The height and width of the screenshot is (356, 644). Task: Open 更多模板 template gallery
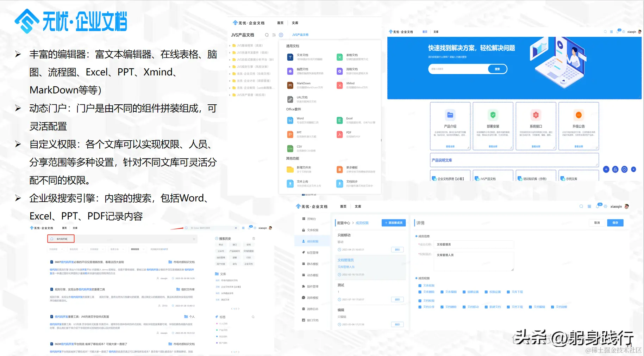coord(356,170)
